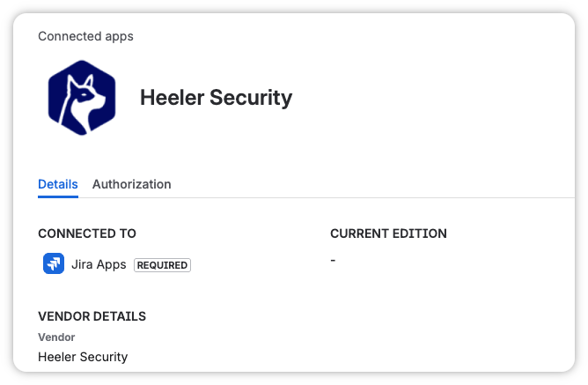This screenshot has height=385, width=588.
Task: Click the small Vendor field label
Action: click(x=56, y=337)
